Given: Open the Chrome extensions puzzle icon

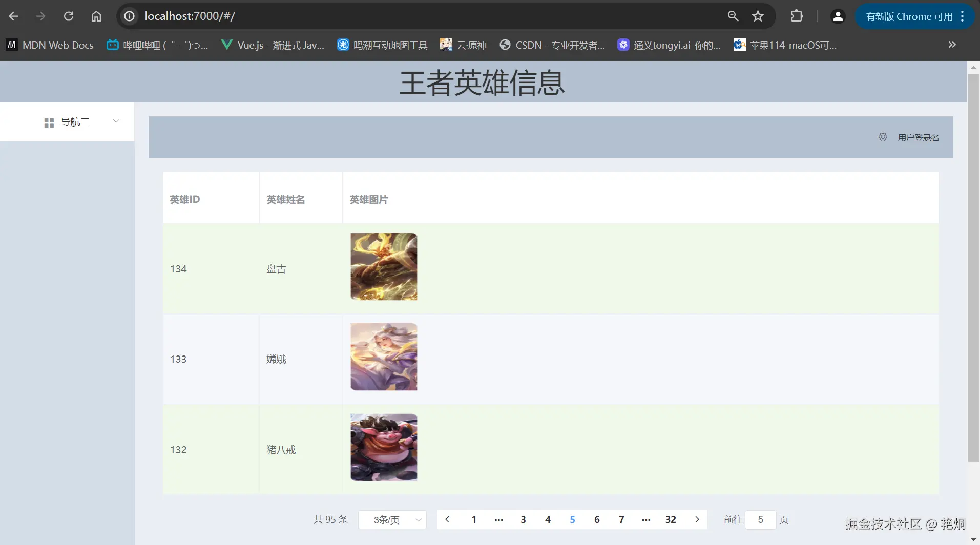Looking at the screenshot, I should pos(796,16).
